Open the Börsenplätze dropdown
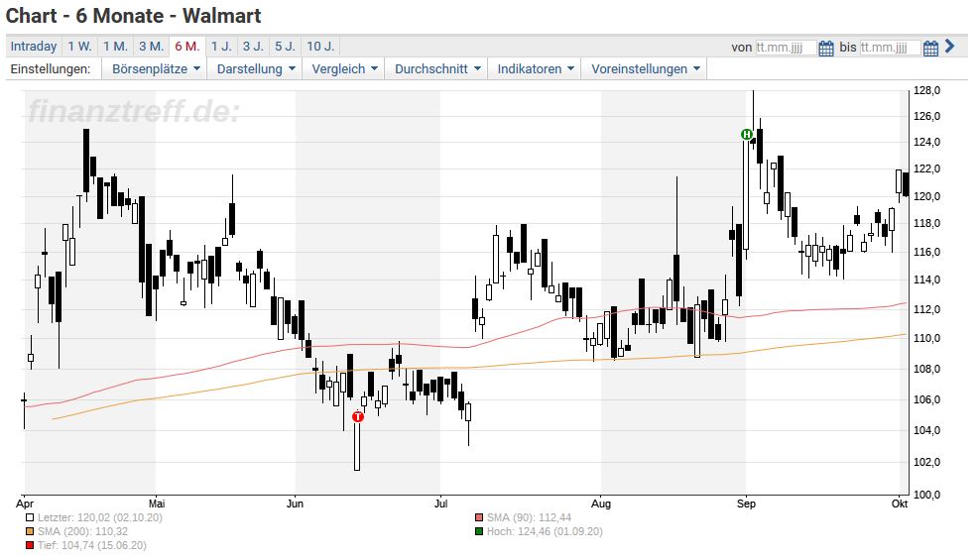 156,69
